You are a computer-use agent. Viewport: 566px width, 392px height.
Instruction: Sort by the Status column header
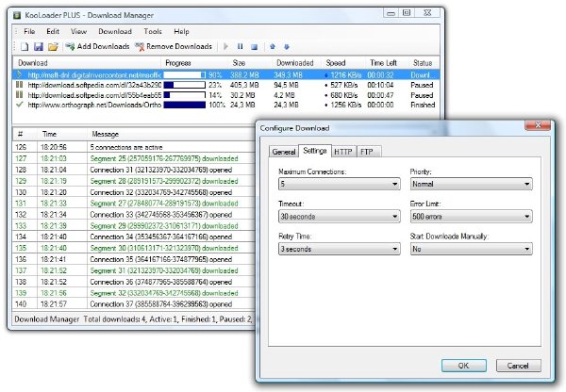(424, 63)
